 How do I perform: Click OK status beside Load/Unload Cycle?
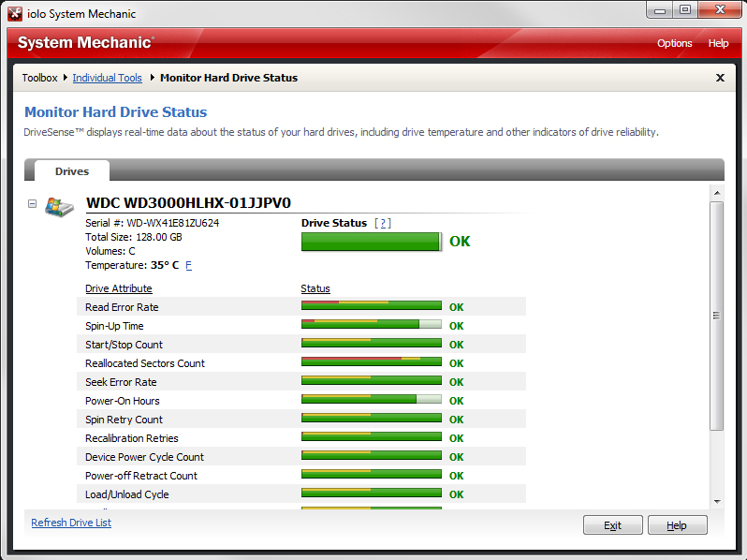click(x=457, y=494)
